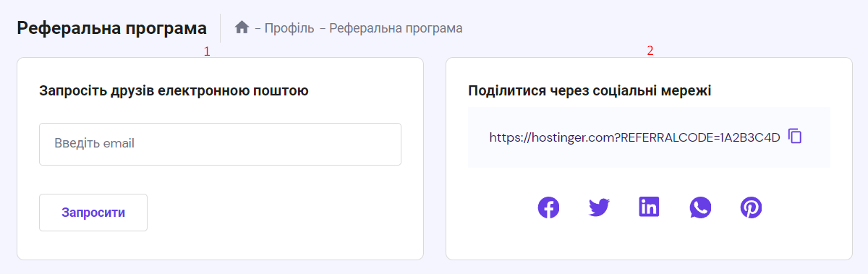
Task: Share via the LinkedIn icon
Action: [650, 207]
